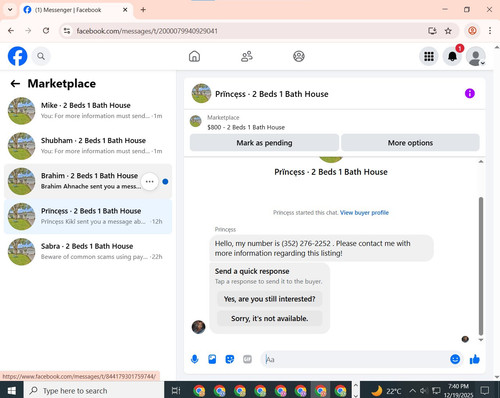
Task: Click browser Forward arrow
Action: point(28,31)
